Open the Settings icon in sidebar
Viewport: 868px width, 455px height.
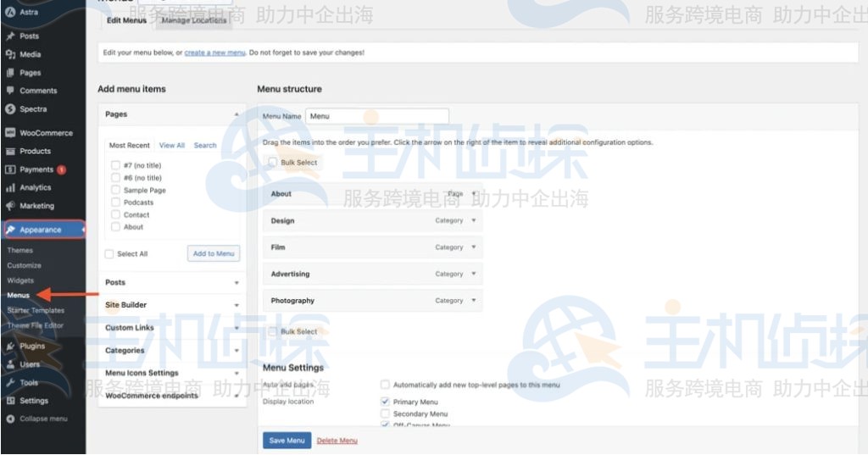pyautogui.click(x=10, y=401)
